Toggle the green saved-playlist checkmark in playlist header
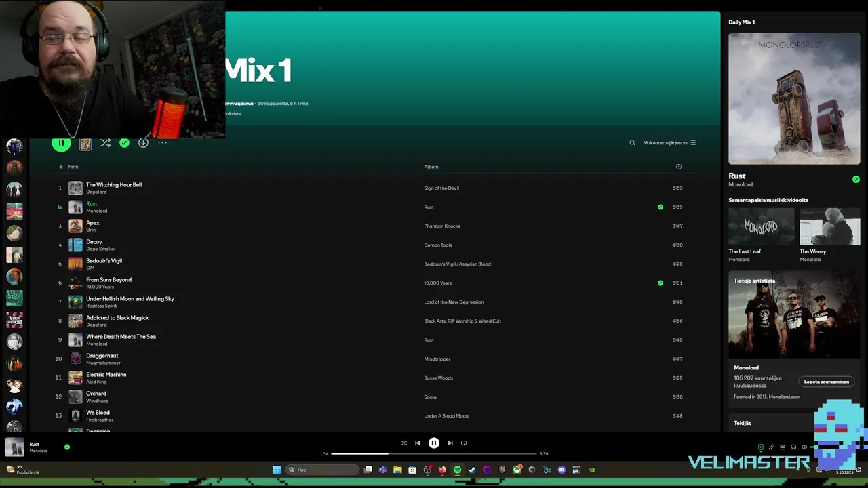 pos(124,143)
